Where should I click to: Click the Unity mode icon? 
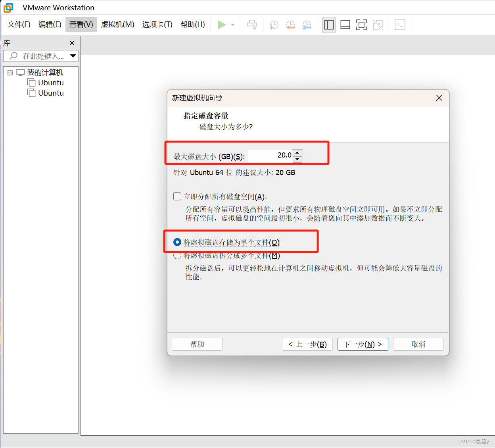point(378,25)
